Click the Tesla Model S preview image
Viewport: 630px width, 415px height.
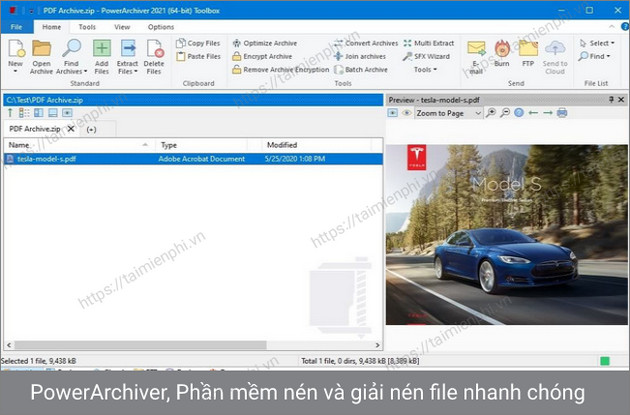[x=506, y=235]
